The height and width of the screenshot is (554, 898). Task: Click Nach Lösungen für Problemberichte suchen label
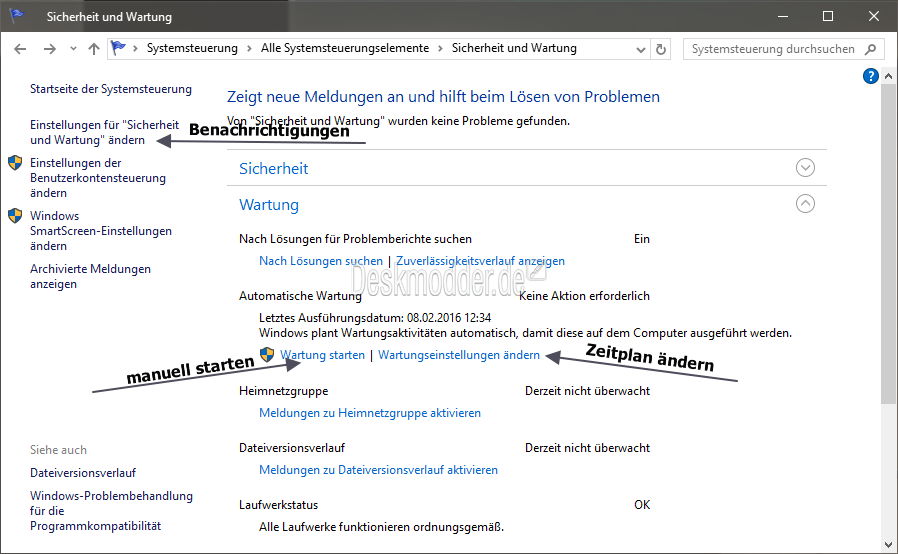[x=355, y=239]
